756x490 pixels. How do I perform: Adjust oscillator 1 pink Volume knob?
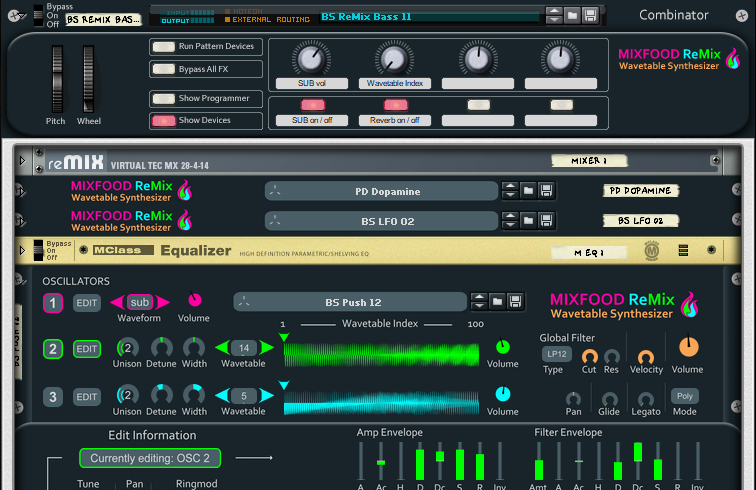coord(194,300)
